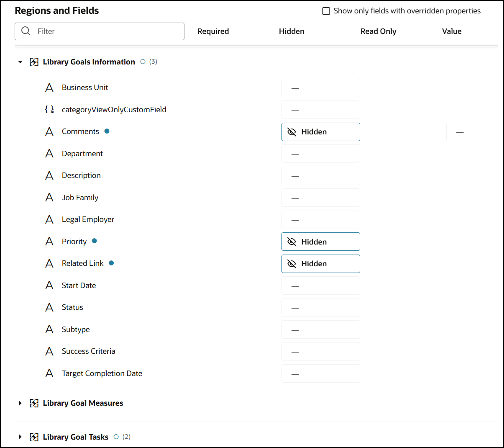Click the Library Goal Measures region icon
Screen dimensions: 504x448
tap(34, 403)
